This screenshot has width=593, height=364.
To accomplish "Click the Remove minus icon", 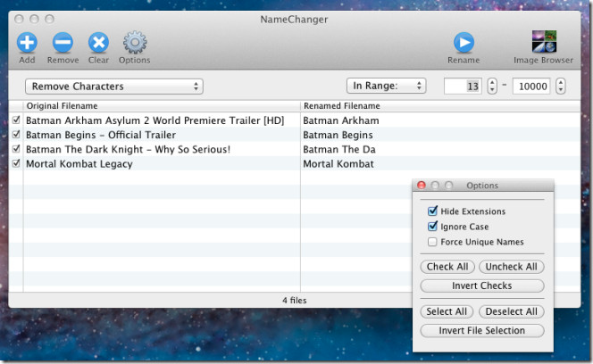I will click(63, 42).
